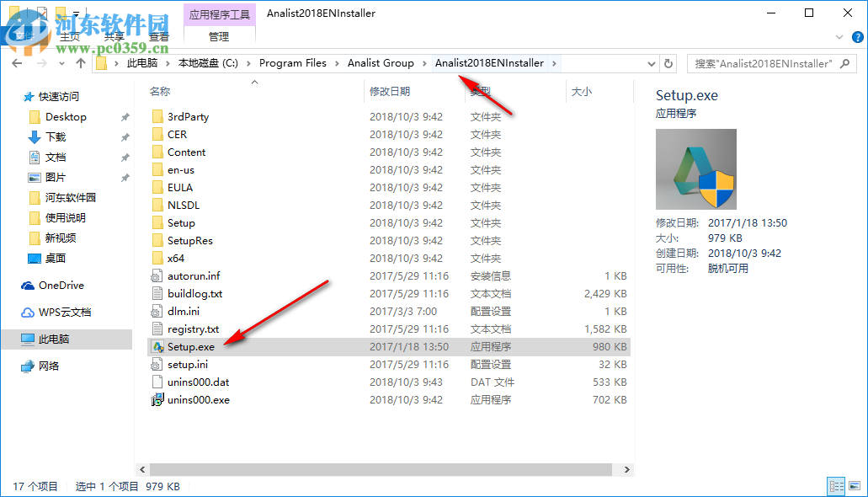Select 此电脑 in the address breadcrumb
Viewport: 868px width, 497px height.
tap(142, 63)
